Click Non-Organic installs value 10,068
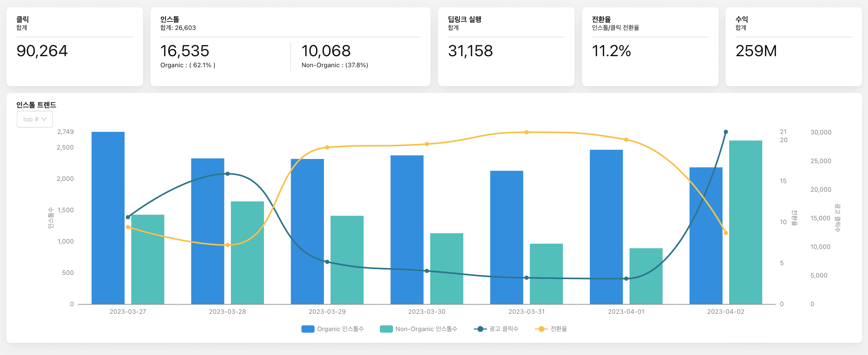Image resolution: width=868 pixels, height=355 pixels. tap(326, 51)
